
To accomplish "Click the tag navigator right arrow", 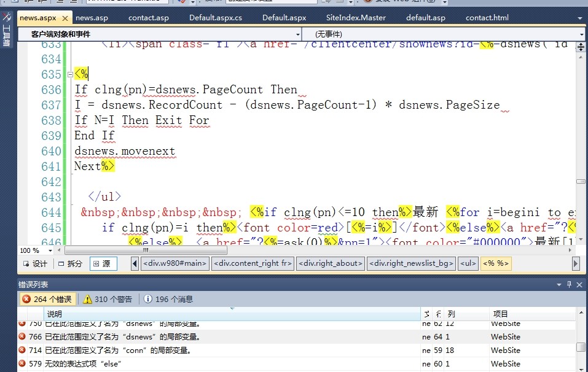I will [576, 264].
